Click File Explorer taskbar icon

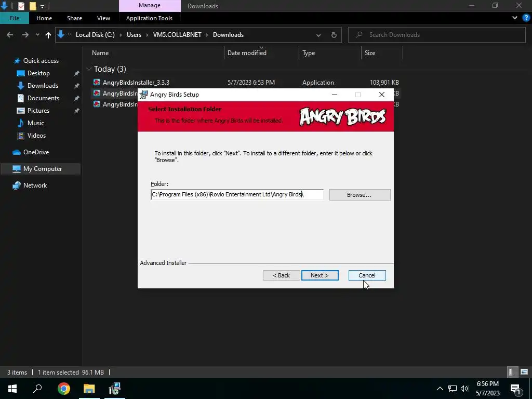tap(89, 389)
